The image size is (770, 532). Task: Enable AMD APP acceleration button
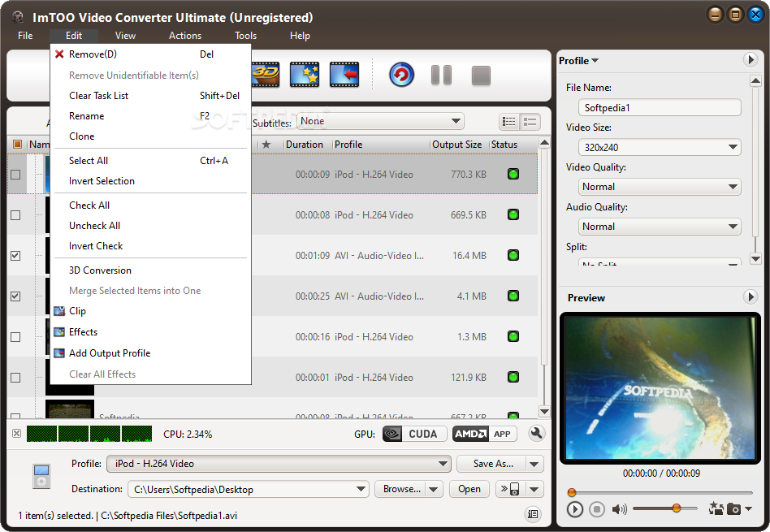(485, 434)
